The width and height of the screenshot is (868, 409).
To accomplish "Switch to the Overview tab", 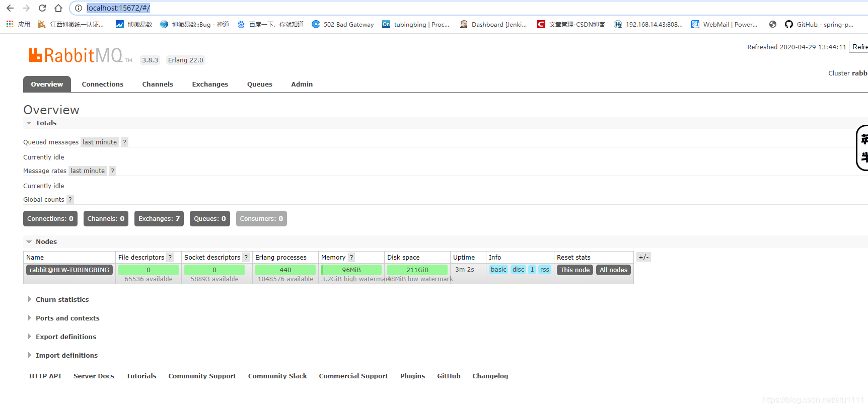I will 47,85.
